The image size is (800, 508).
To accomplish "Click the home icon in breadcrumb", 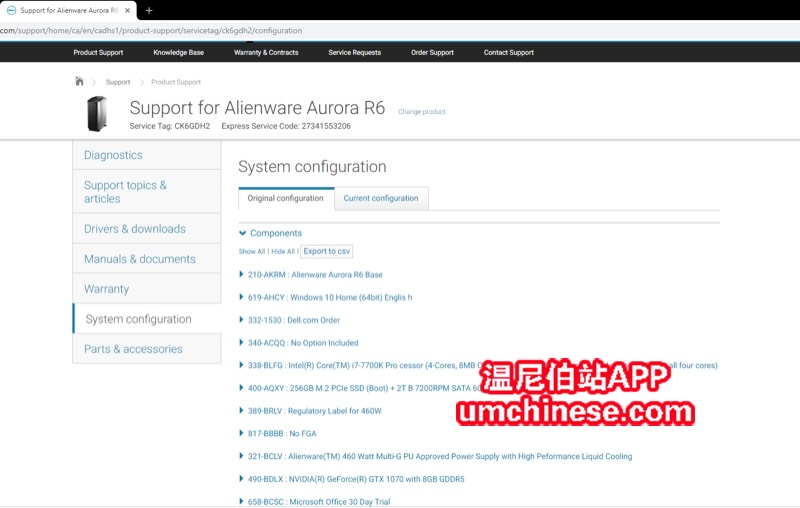I will [79, 81].
